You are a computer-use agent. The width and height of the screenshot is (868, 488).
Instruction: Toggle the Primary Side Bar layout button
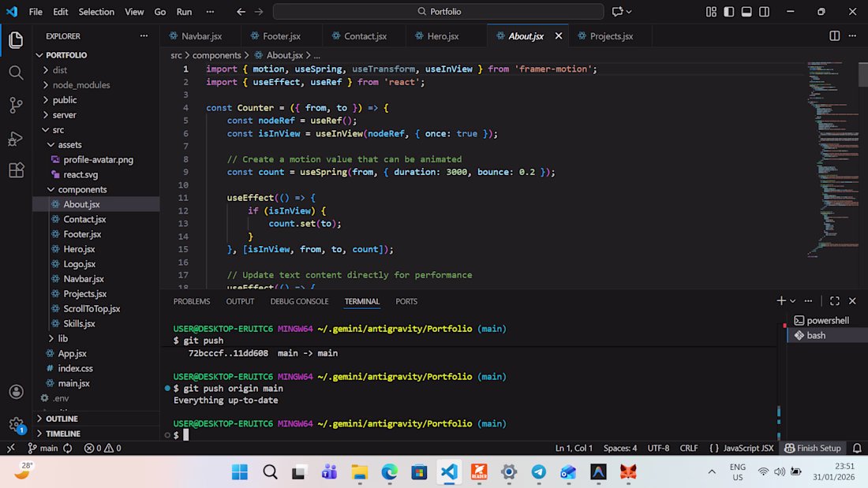pos(728,12)
